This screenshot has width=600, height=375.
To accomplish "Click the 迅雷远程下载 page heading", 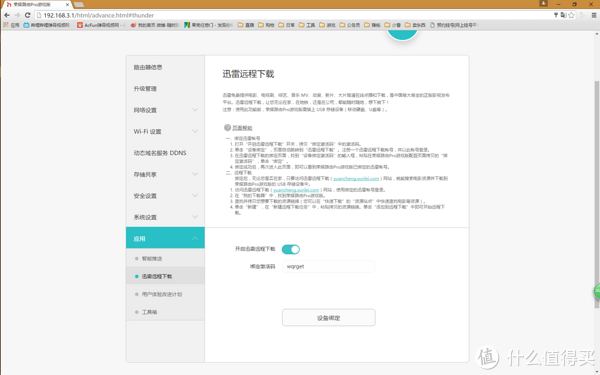I will [x=248, y=74].
